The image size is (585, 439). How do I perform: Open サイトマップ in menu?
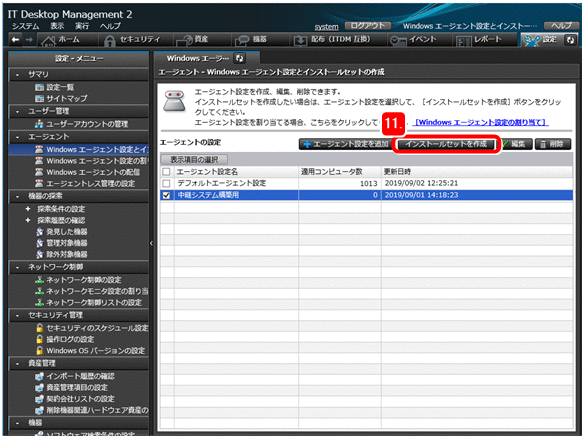(x=61, y=98)
